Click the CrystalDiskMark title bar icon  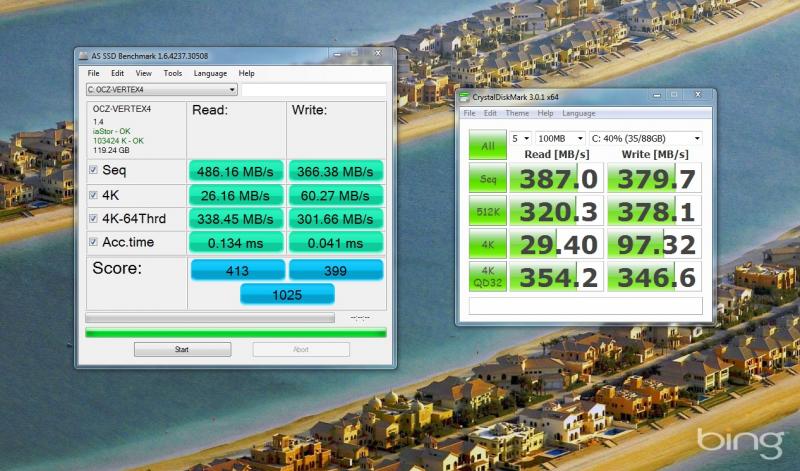tap(464, 96)
